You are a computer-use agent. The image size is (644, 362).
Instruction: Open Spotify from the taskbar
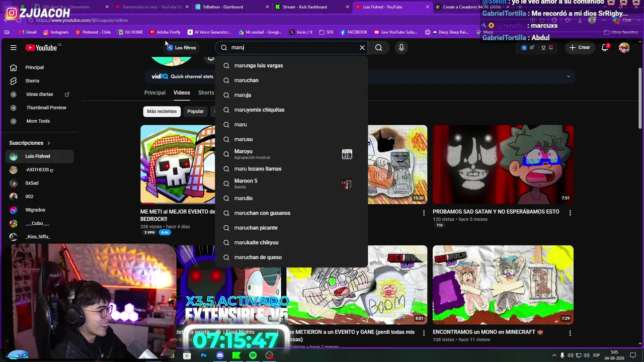(x=253, y=355)
